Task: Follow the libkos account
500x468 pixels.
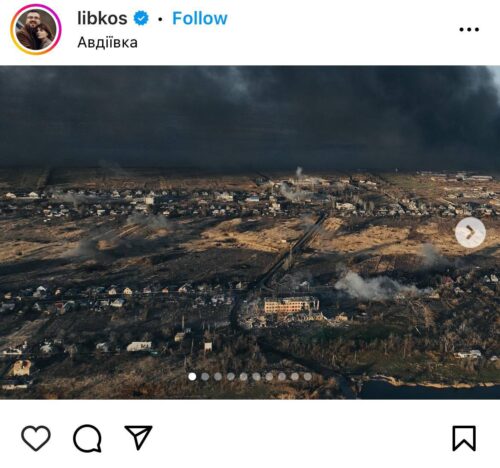Action: [x=200, y=18]
